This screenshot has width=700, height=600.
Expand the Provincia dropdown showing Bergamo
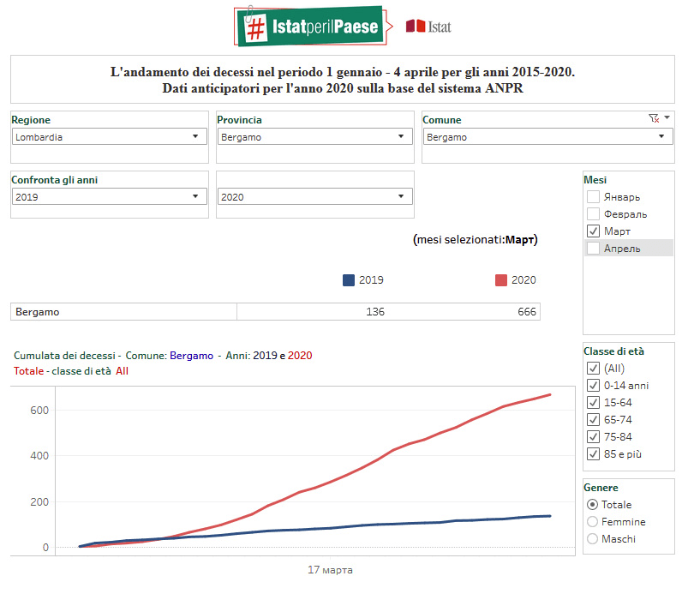coord(315,137)
